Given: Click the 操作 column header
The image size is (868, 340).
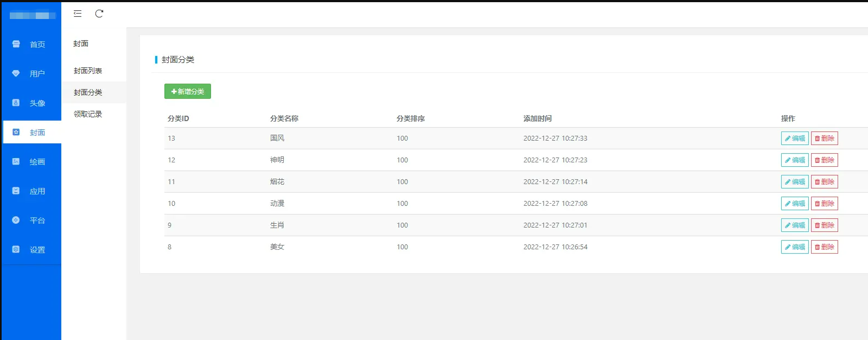Looking at the screenshot, I should click(x=788, y=118).
